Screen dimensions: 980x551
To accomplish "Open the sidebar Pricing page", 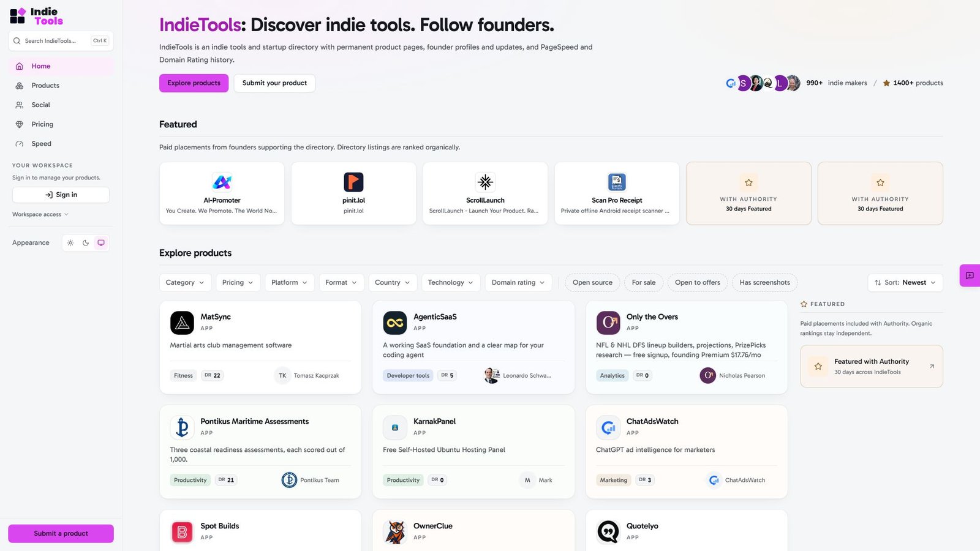I will [x=61, y=124].
